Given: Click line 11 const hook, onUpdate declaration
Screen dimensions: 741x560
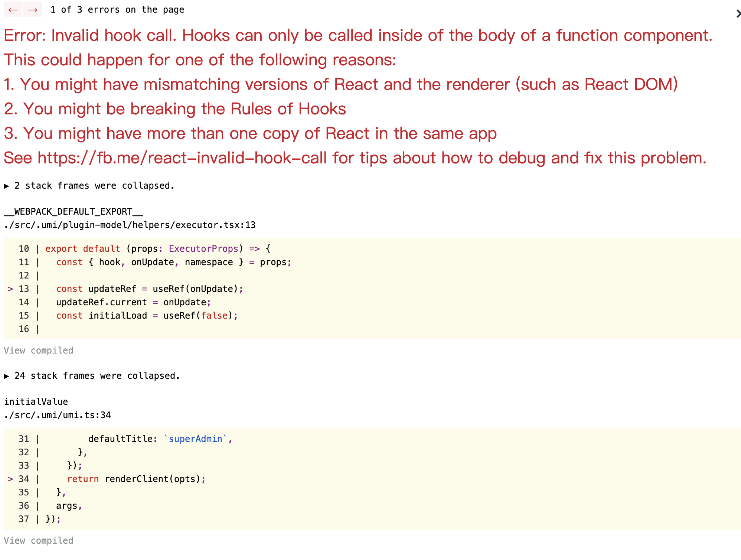Looking at the screenshot, I should coord(174,262).
